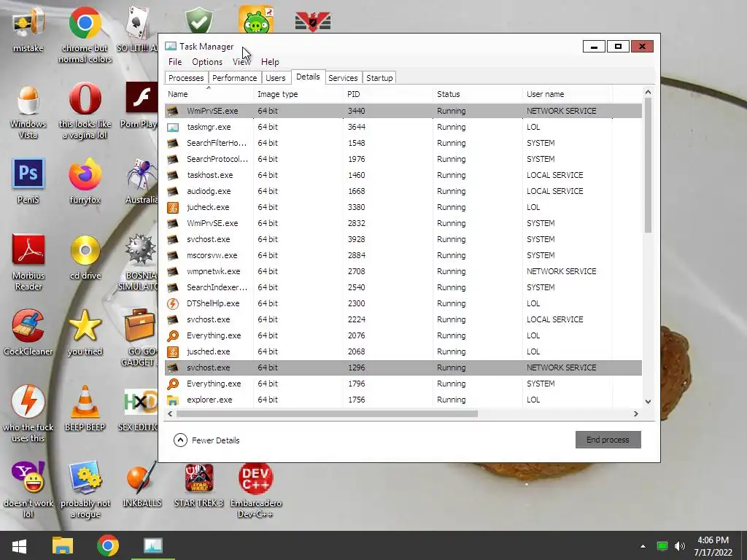Screen dimensions: 747x560
Task: Switch to the Processes tab
Action: pyautogui.click(x=186, y=78)
